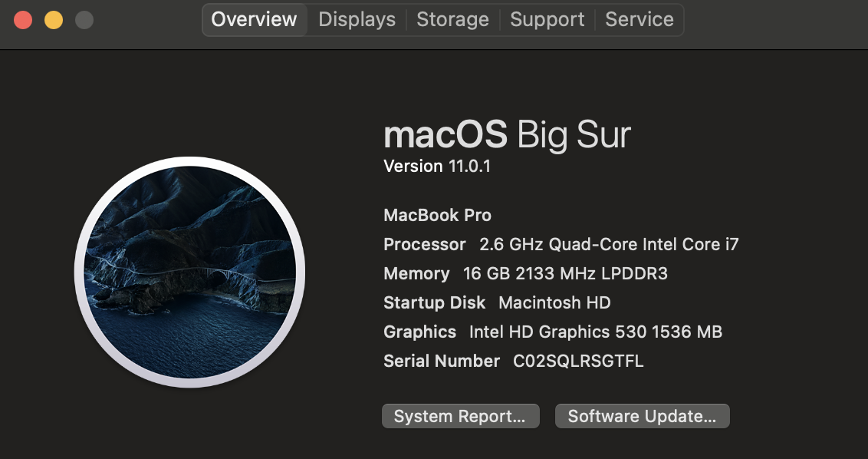Click the grayed-out zoom window button
The width and height of the screenshot is (868, 459).
point(84,20)
